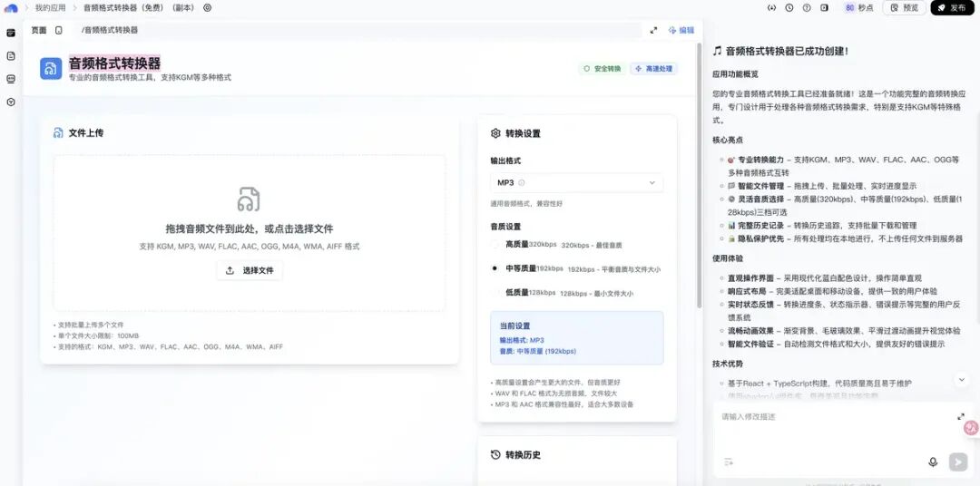This screenshot has height=486, width=980.
Task: Click the 预览 preview button
Action: tap(905, 8)
